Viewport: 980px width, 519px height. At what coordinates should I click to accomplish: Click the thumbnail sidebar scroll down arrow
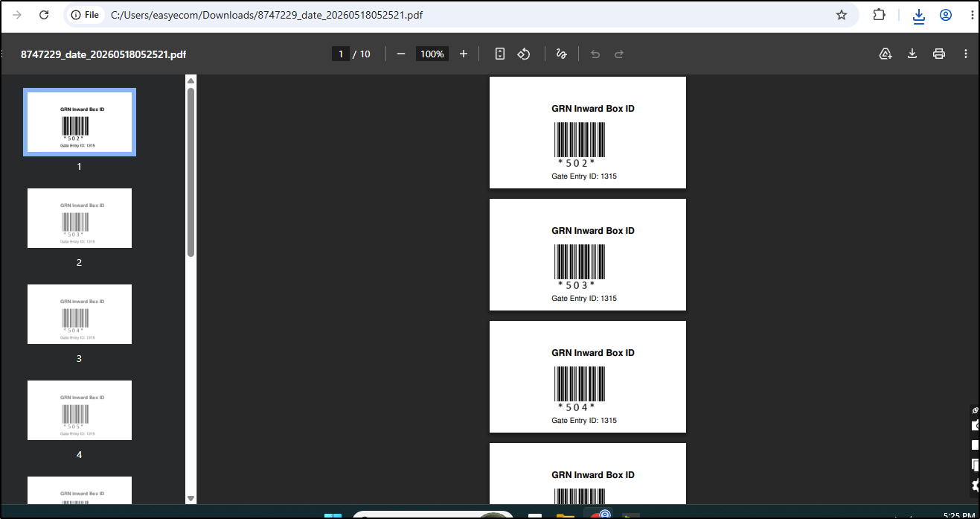190,499
